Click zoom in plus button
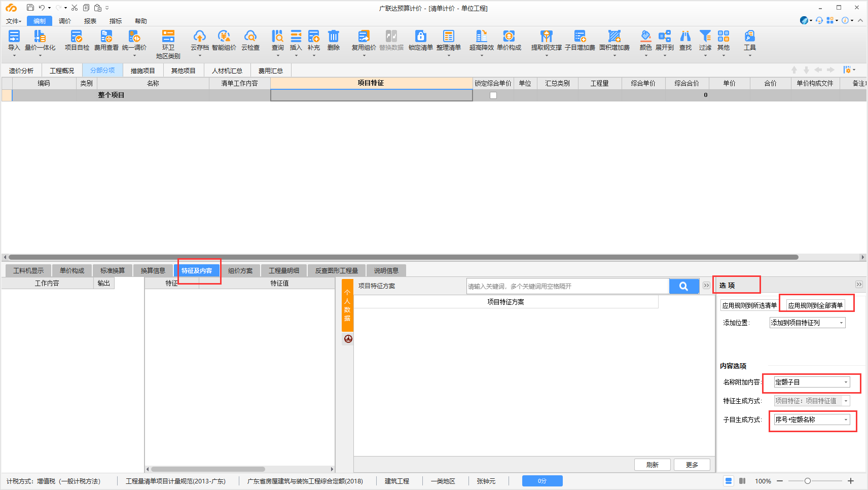 pos(851,481)
